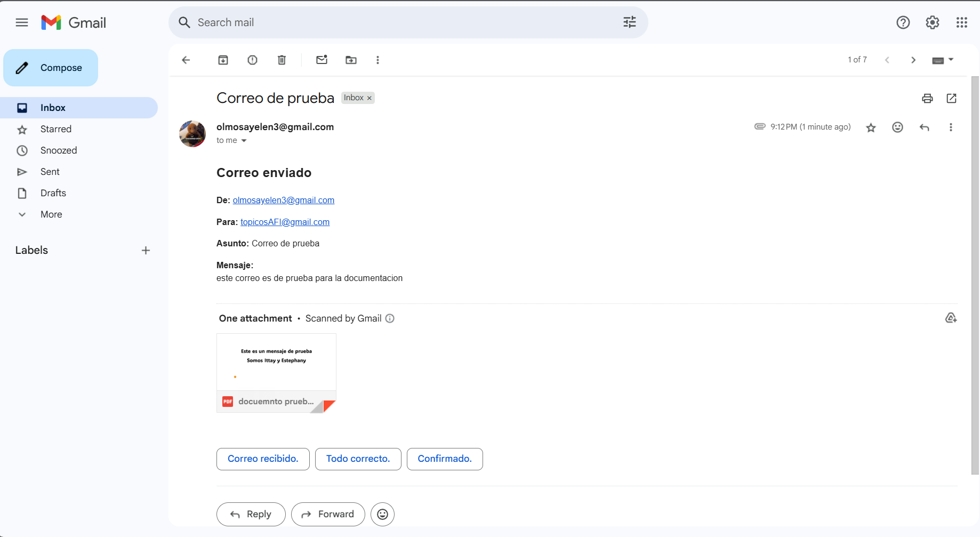
Task: Star this message
Action: 871,127
